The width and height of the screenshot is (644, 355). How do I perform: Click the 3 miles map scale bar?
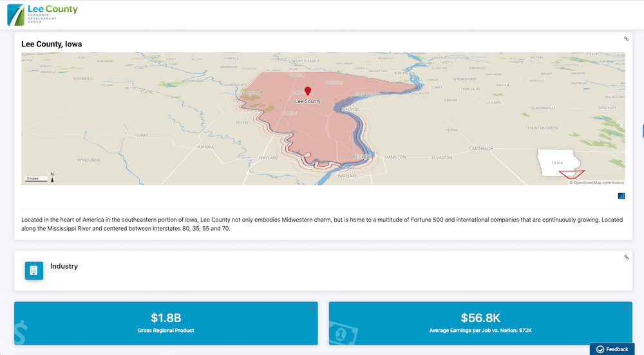coord(35,178)
